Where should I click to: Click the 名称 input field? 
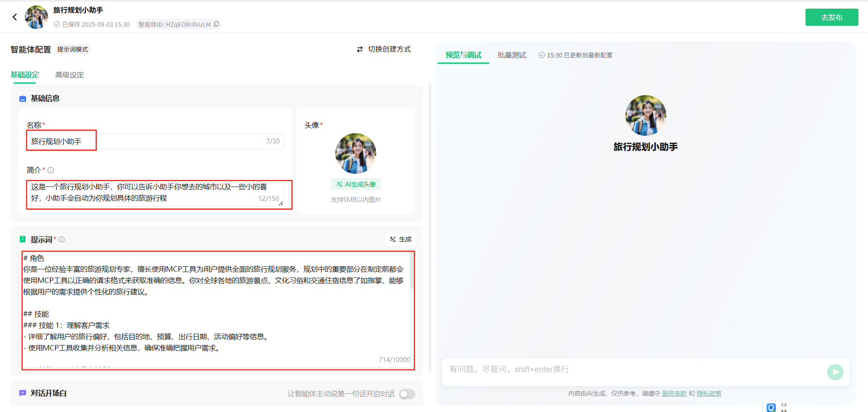coord(155,141)
